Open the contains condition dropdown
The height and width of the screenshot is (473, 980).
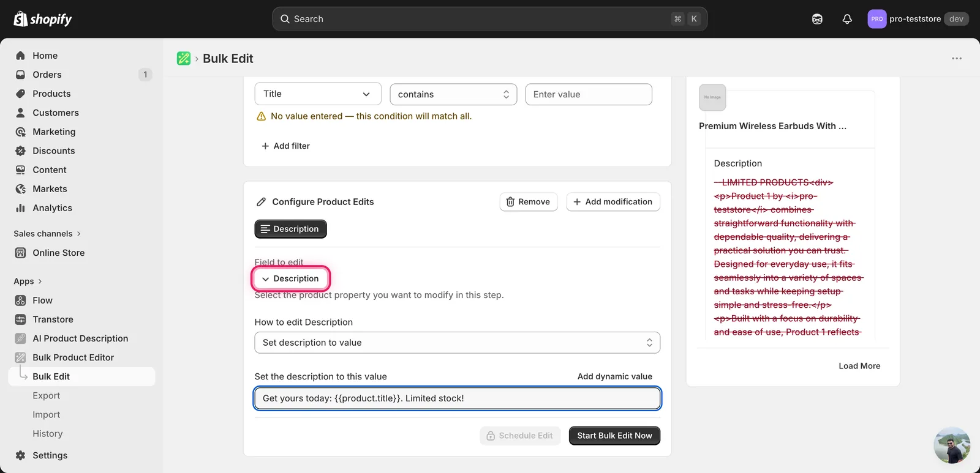click(453, 94)
